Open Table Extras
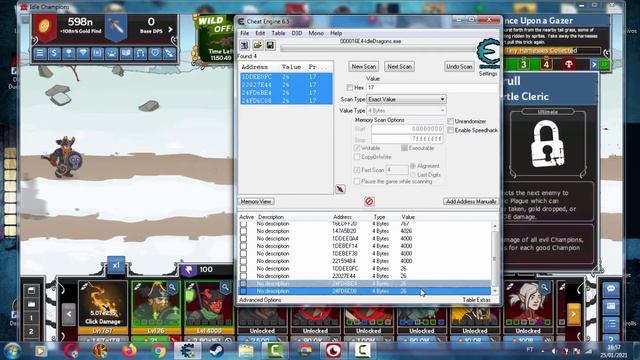Viewport: 640px width, 360px height. tap(477, 300)
